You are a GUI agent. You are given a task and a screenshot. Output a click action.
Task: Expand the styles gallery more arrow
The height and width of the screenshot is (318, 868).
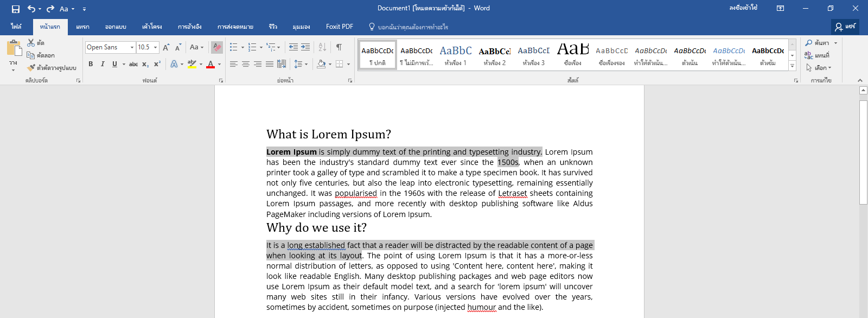tap(792, 66)
